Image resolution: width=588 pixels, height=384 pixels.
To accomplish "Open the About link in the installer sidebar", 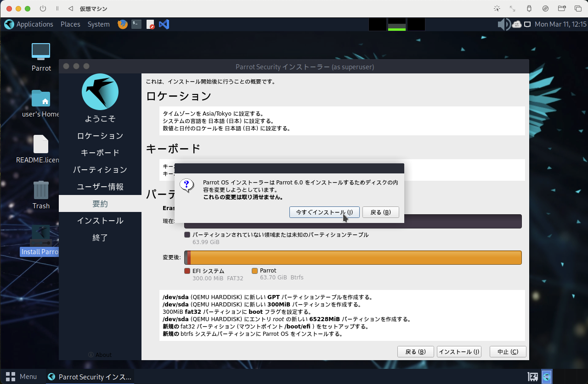I will (x=100, y=355).
